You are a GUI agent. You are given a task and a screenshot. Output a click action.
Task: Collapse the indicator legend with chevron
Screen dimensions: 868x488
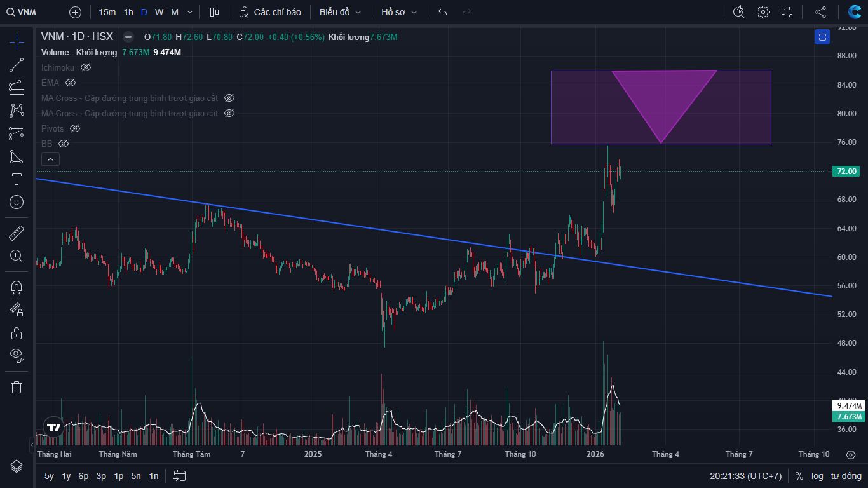pyautogui.click(x=50, y=159)
